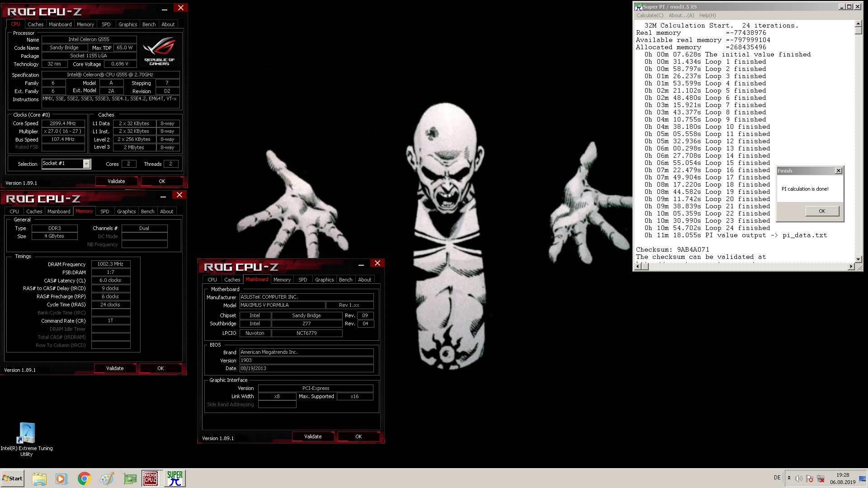The image size is (868, 488).
Task: Click the disconnected network tray icon
Action: pyautogui.click(x=821, y=479)
